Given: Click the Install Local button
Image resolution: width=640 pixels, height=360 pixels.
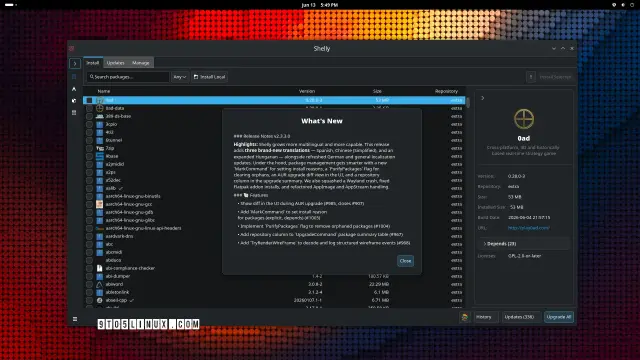Looking at the screenshot, I should [209, 77].
